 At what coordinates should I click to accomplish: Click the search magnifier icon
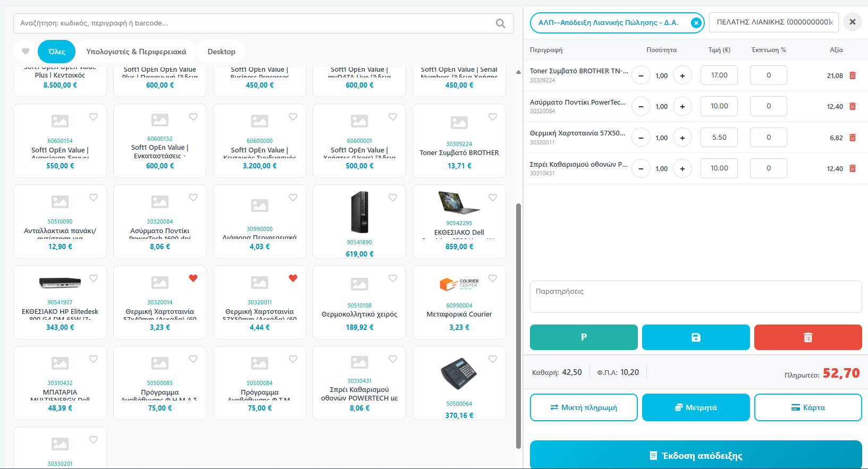[x=500, y=23]
